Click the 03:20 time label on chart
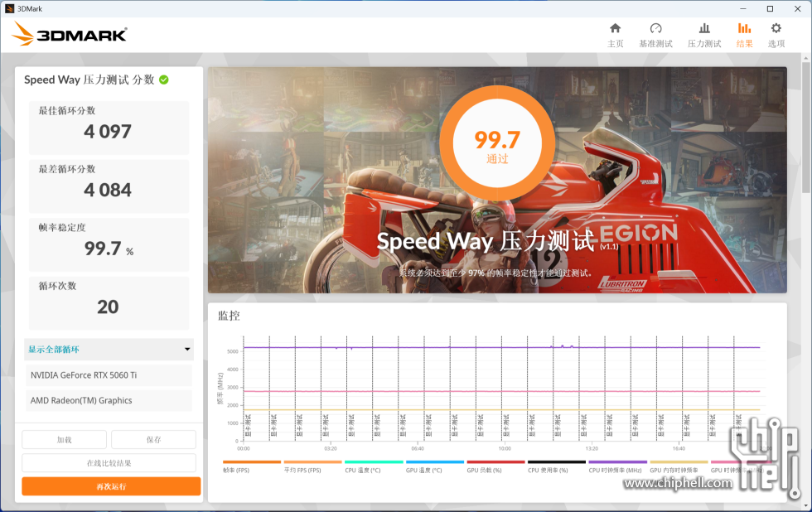812x512 pixels. click(x=331, y=448)
